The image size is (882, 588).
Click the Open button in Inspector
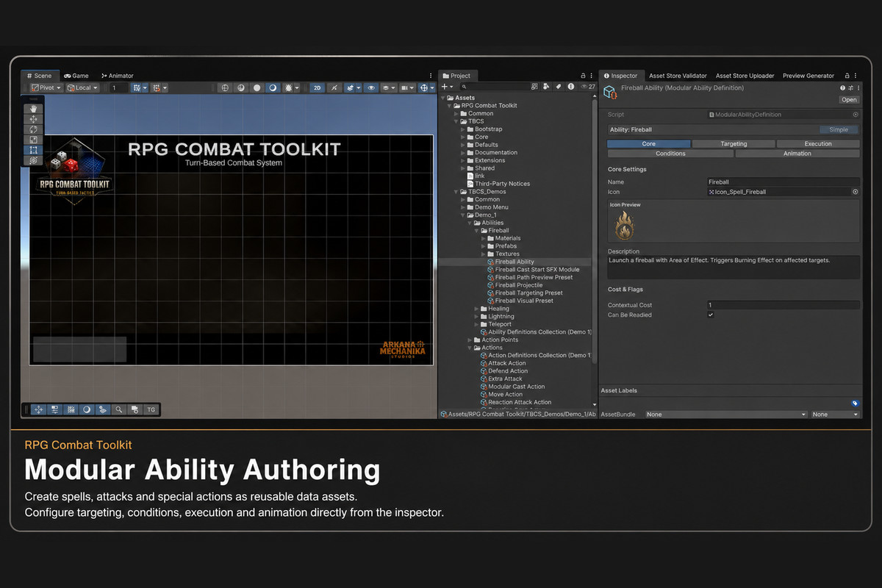point(849,100)
